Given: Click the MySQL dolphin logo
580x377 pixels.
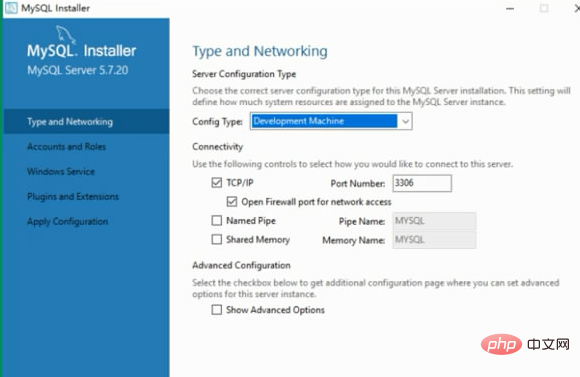Looking at the screenshot, I should (66, 35).
